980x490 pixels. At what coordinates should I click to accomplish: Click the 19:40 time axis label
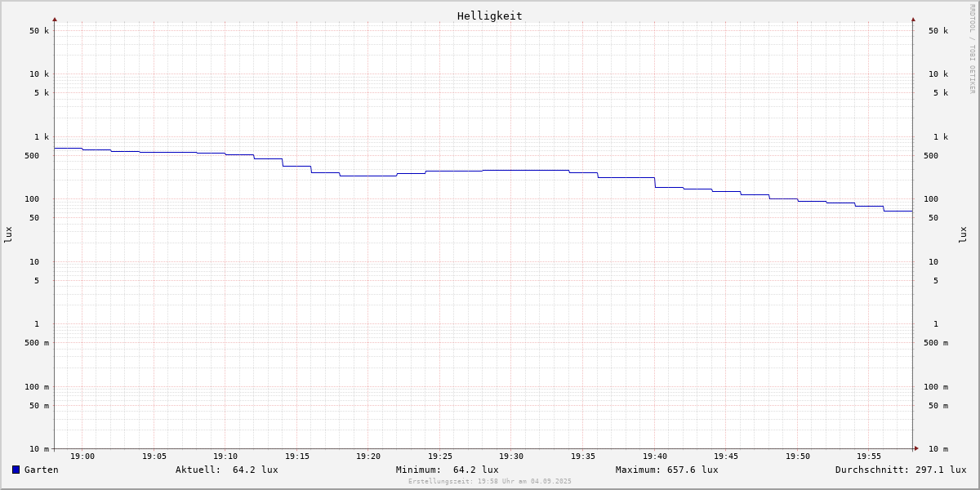pyautogui.click(x=655, y=457)
